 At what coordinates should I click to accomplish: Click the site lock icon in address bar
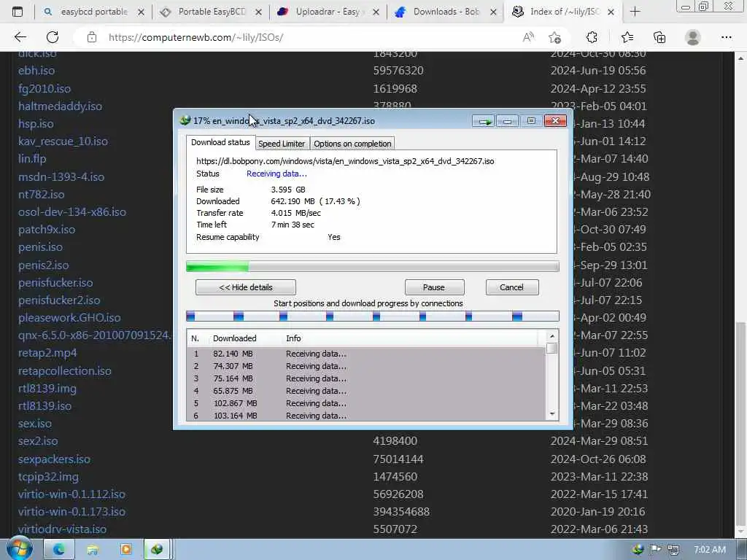[92, 37]
